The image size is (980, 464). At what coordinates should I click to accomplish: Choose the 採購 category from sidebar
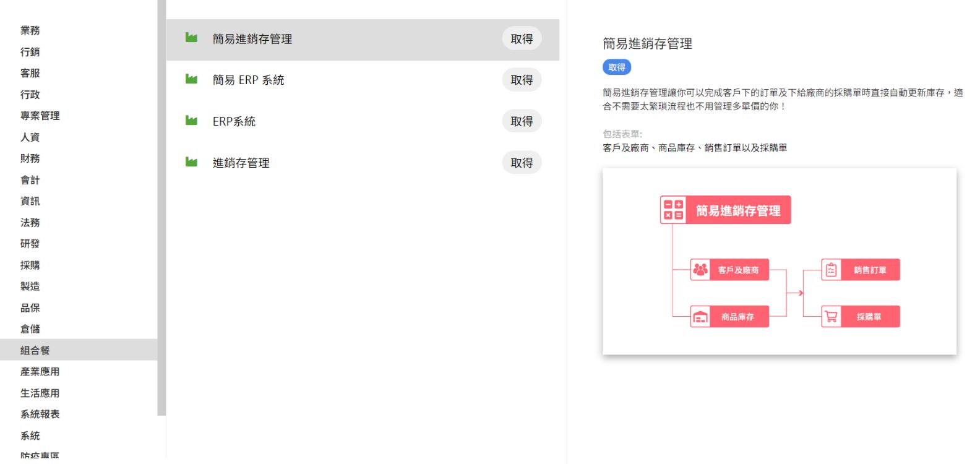[30, 265]
